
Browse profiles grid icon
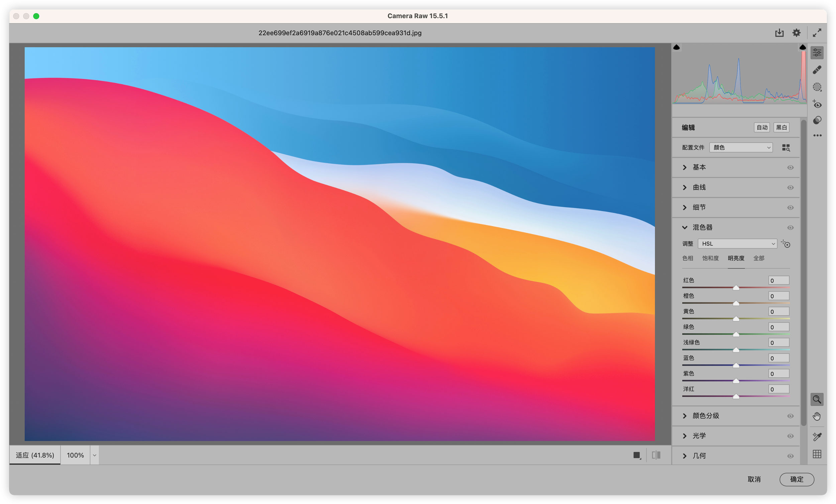(x=786, y=147)
